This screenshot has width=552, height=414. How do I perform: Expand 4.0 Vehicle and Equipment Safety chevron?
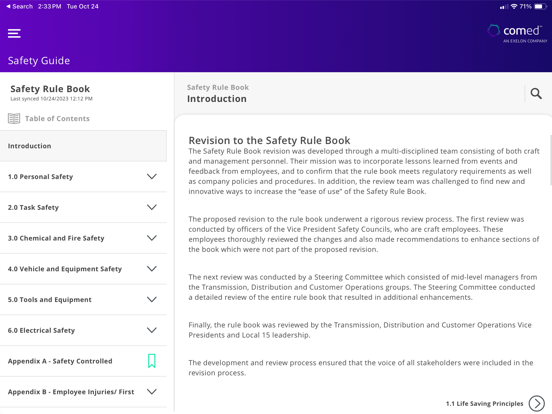tap(152, 269)
